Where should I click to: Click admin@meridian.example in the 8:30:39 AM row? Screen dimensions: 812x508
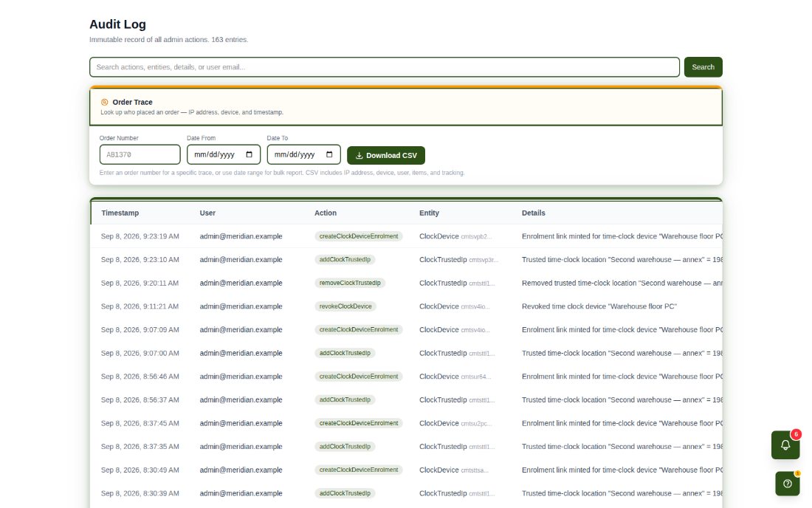[241, 493]
